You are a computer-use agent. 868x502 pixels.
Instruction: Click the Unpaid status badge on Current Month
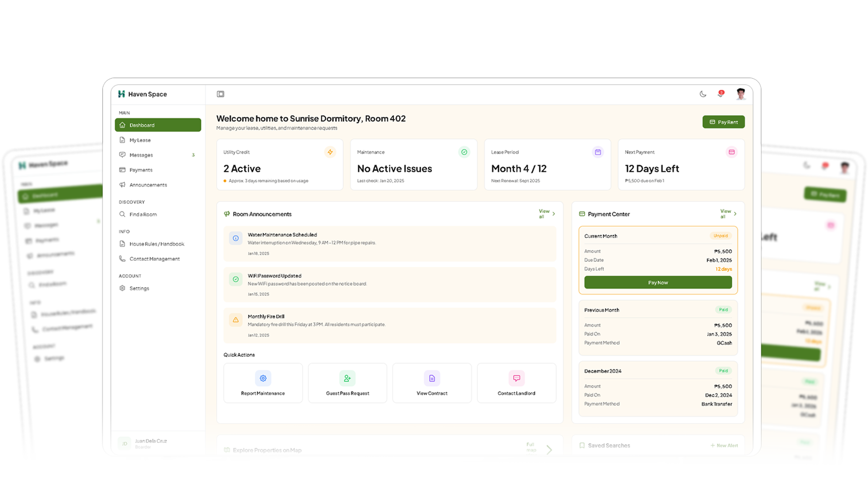click(720, 236)
